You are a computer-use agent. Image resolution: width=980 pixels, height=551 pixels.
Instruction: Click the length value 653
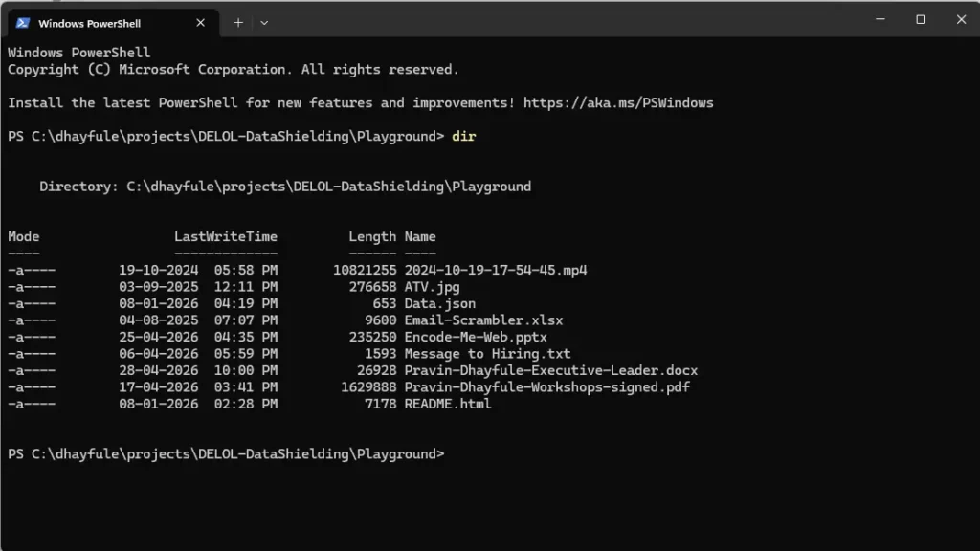pos(385,303)
